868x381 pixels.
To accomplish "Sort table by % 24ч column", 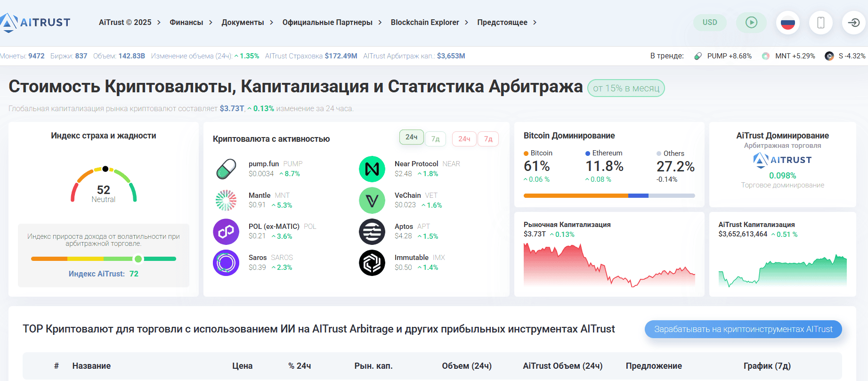I will [300, 366].
